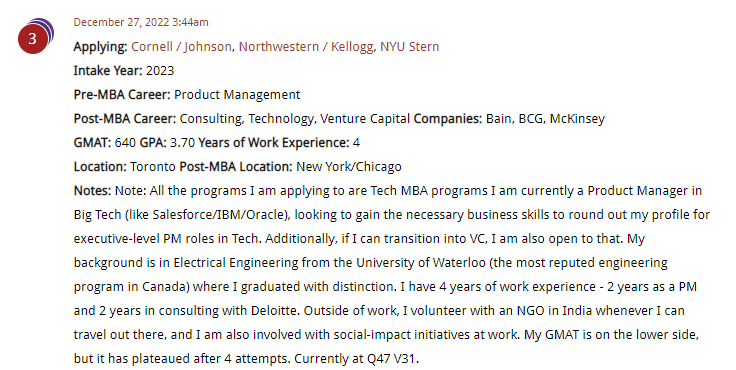Screen dimensions: 736x370
Task: Open the December 27, 2022 3:44am timestamp
Action: 141,22
